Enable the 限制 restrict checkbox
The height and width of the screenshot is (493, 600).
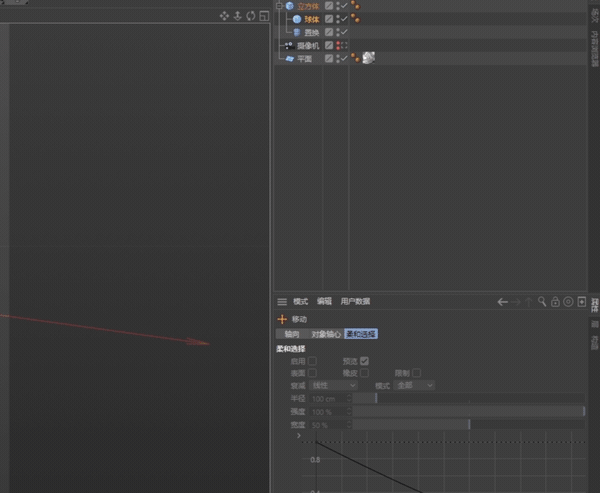(417, 373)
